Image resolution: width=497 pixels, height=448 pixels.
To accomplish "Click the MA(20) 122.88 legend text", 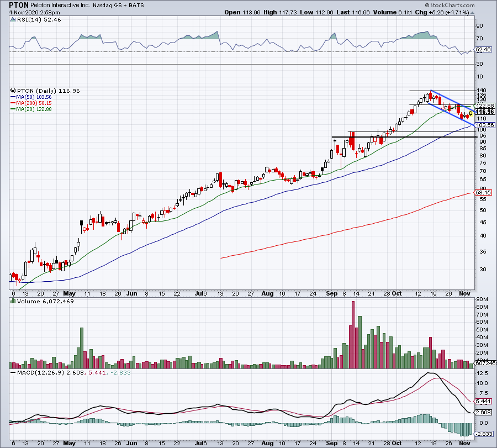I will 34,109.
